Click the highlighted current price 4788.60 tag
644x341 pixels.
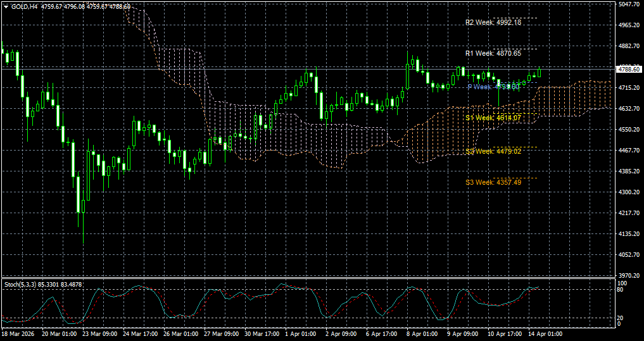[629, 70]
